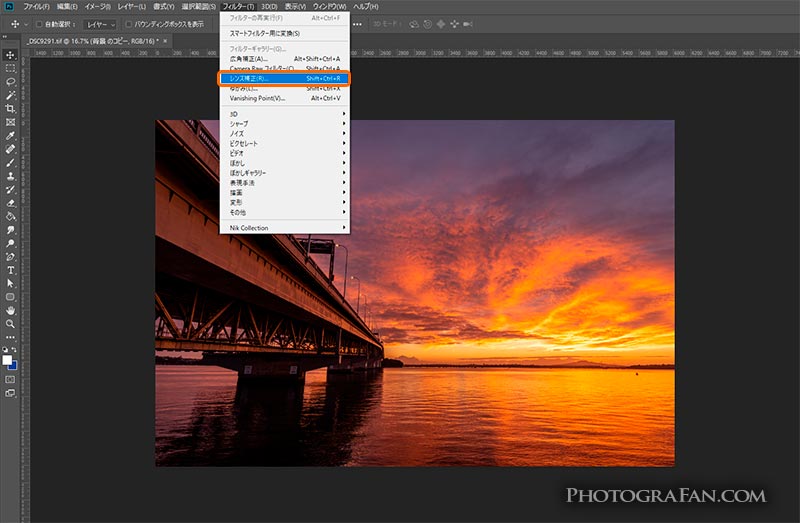Open the Edit Toolbar three-dots button
The height and width of the screenshot is (523, 800).
(10, 337)
